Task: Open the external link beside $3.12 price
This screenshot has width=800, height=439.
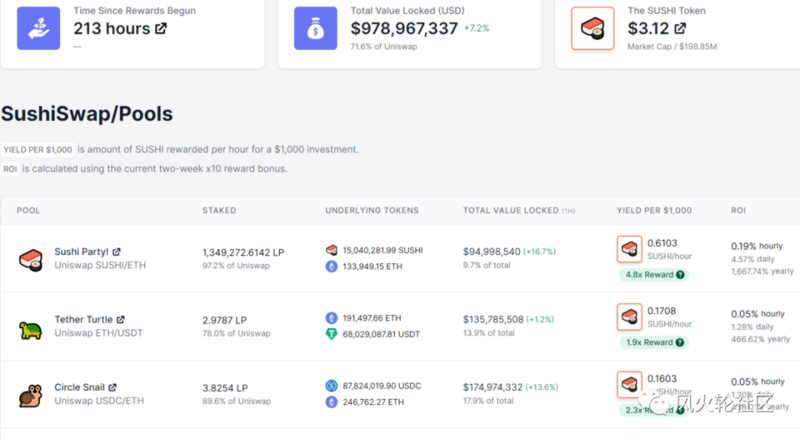Action: [680, 29]
